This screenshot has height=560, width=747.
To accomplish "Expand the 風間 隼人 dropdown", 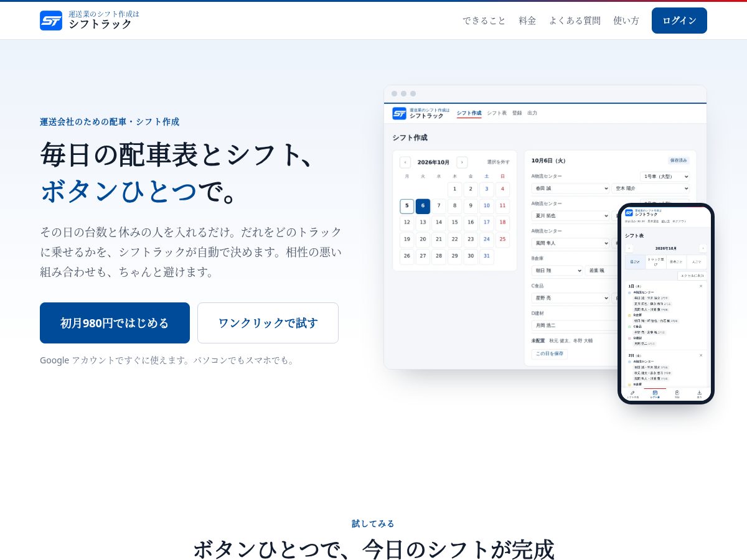I will click(570, 243).
